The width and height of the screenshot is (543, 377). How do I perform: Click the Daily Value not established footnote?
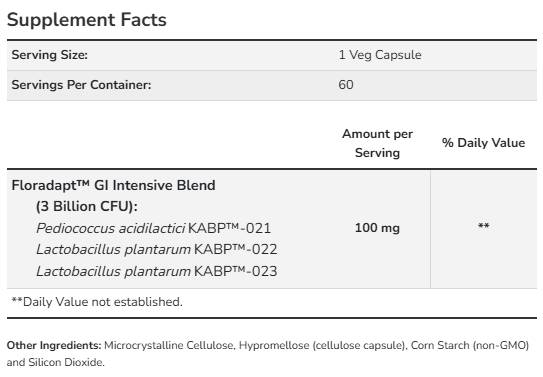(x=97, y=302)
